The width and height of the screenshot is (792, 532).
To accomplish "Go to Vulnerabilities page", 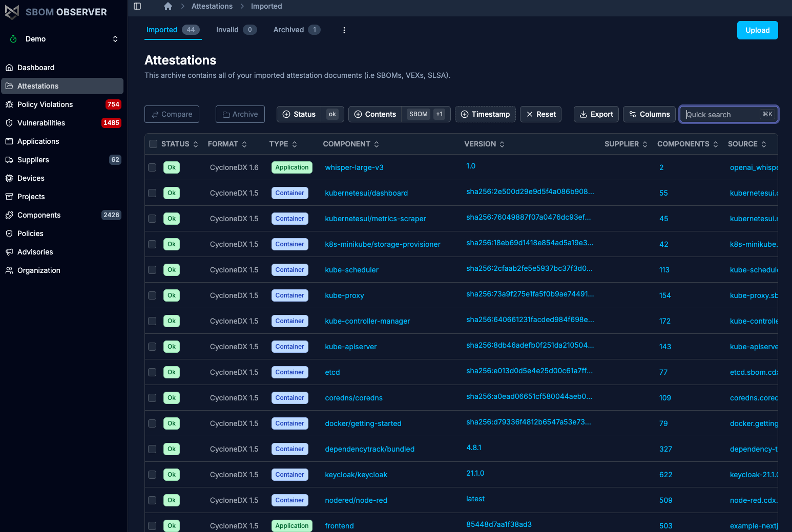I will point(62,123).
